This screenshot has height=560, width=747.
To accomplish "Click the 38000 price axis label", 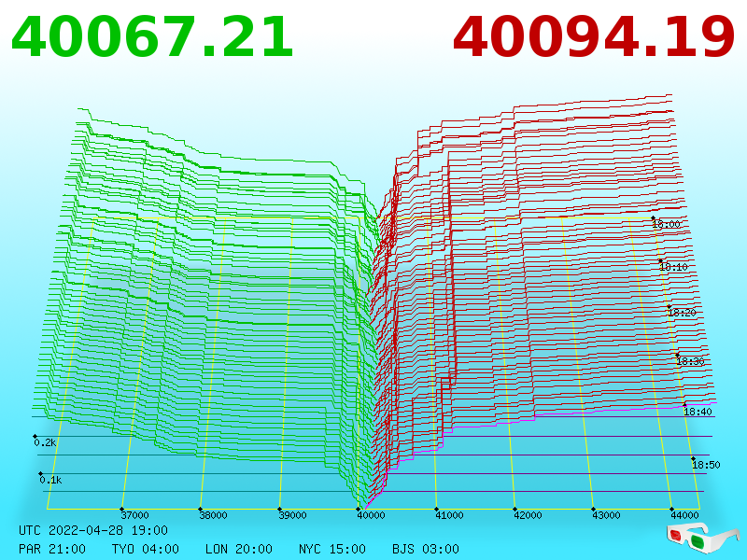I will [x=214, y=515].
